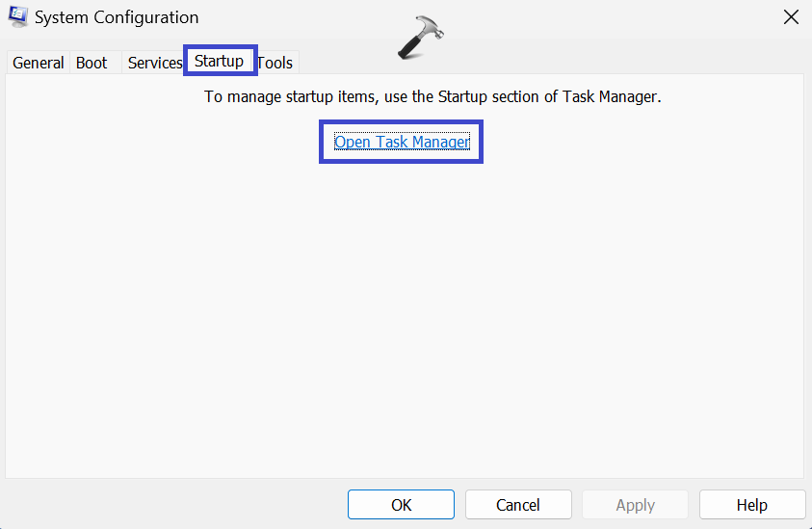Screen dimensions: 812x529
Task: Click the Startup tab
Action: tap(219, 62)
